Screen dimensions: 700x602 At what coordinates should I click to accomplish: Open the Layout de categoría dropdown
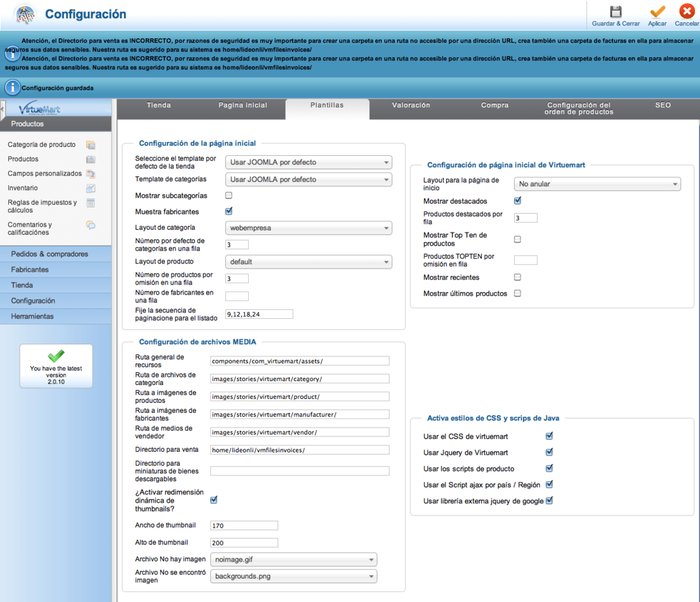pos(309,228)
